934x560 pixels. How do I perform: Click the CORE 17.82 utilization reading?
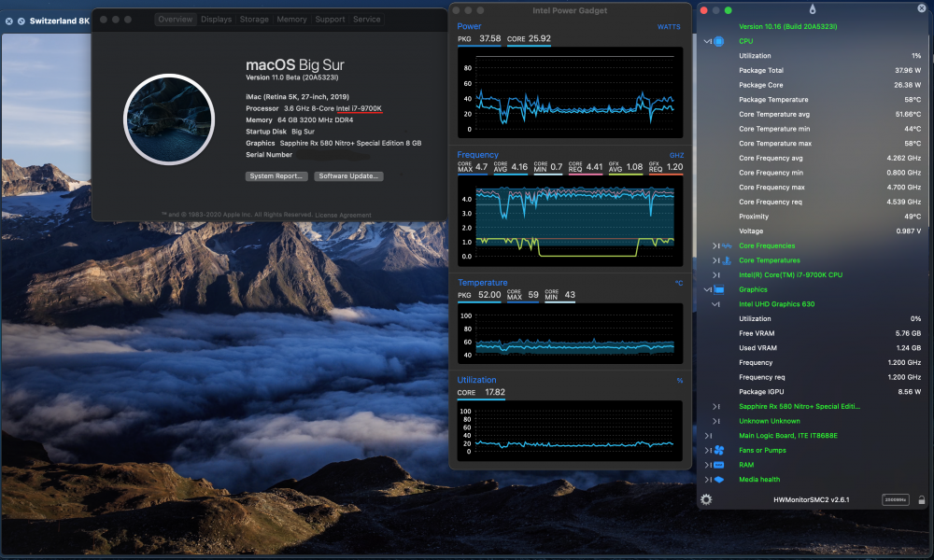pyautogui.click(x=481, y=393)
